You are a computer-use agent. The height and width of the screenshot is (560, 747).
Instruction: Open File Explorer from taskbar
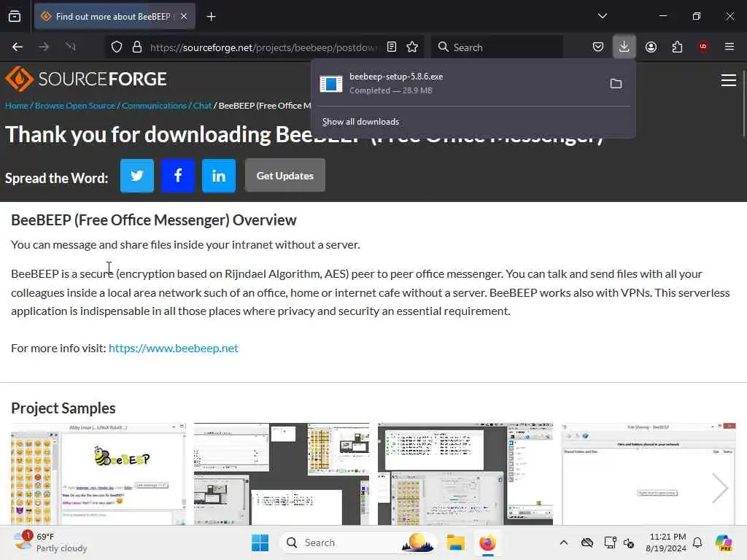[455, 542]
